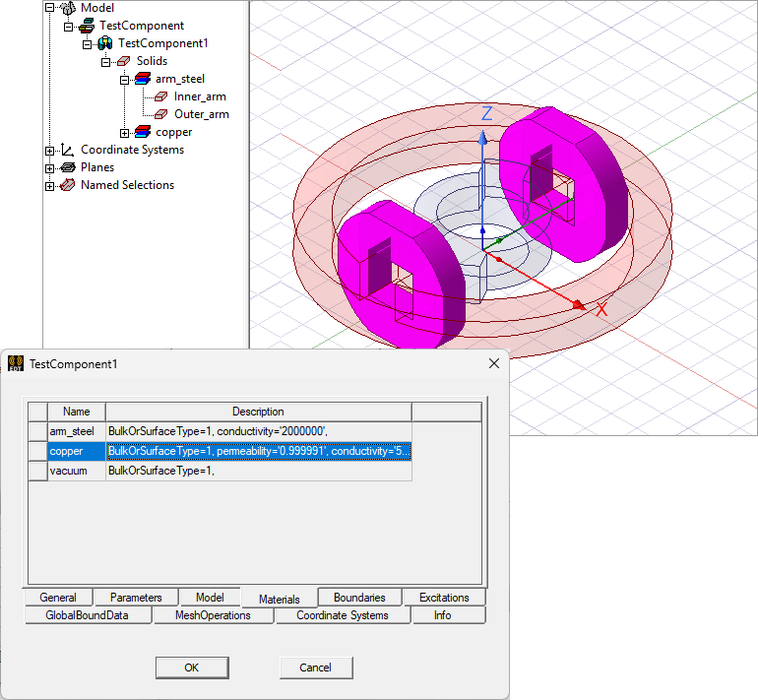758x700 pixels.
Task: Open the MeshOperations tab
Action: click(213, 615)
